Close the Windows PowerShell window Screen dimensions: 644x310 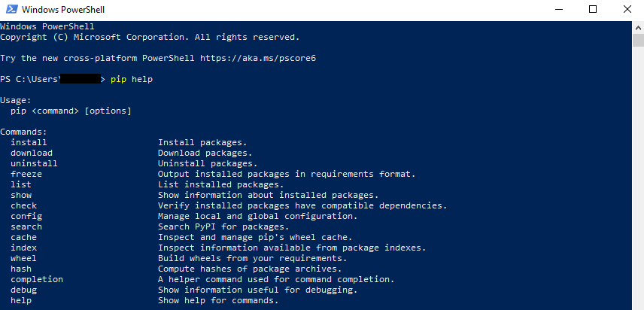pyautogui.click(x=627, y=10)
